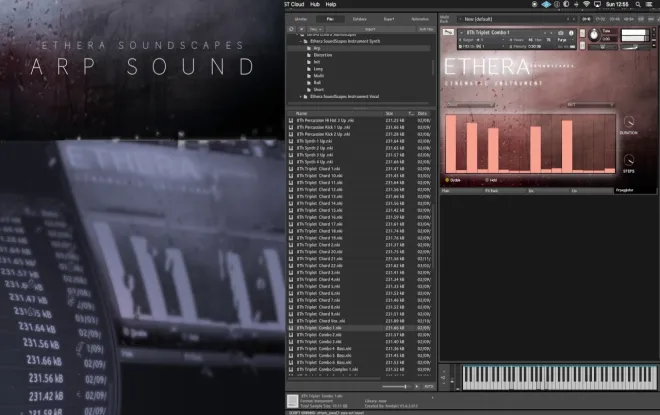This screenshot has width=660, height=415.
Task: Open the Arpeggiator tab
Action: tap(635, 191)
